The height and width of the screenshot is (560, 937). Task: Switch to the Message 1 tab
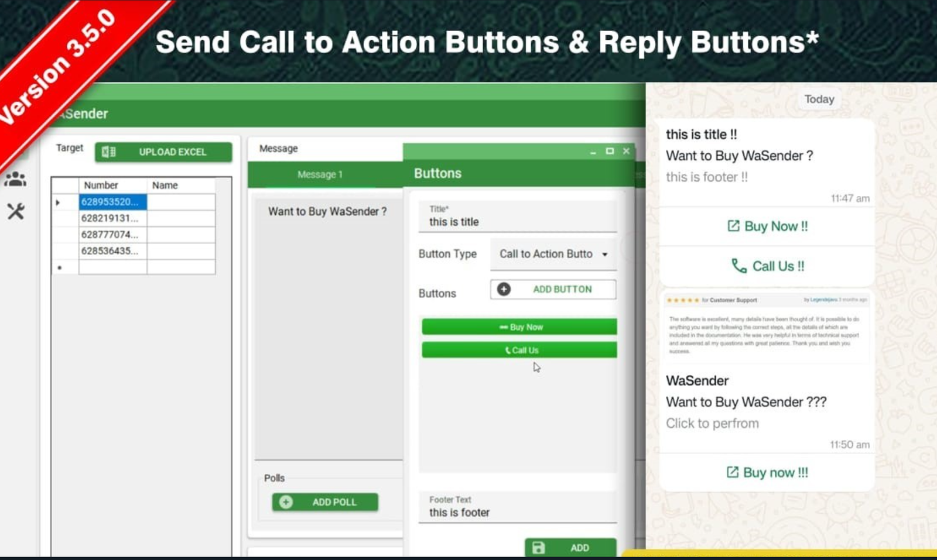tap(320, 174)
